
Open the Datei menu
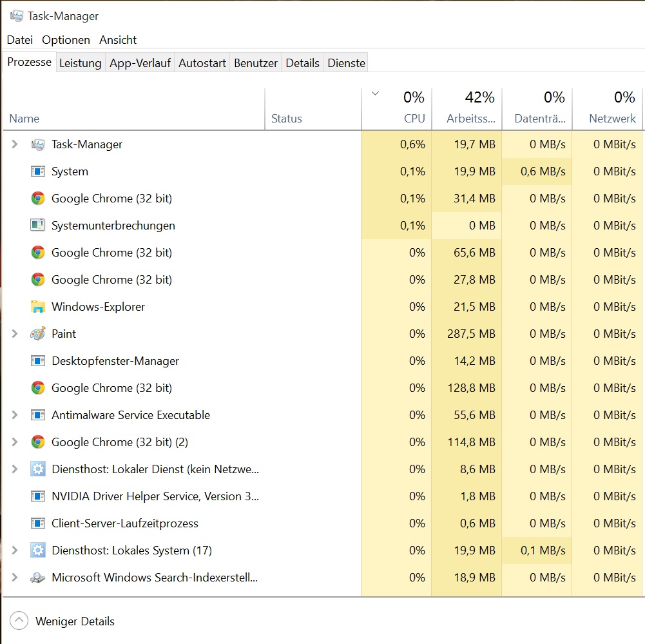pos(20,40)
